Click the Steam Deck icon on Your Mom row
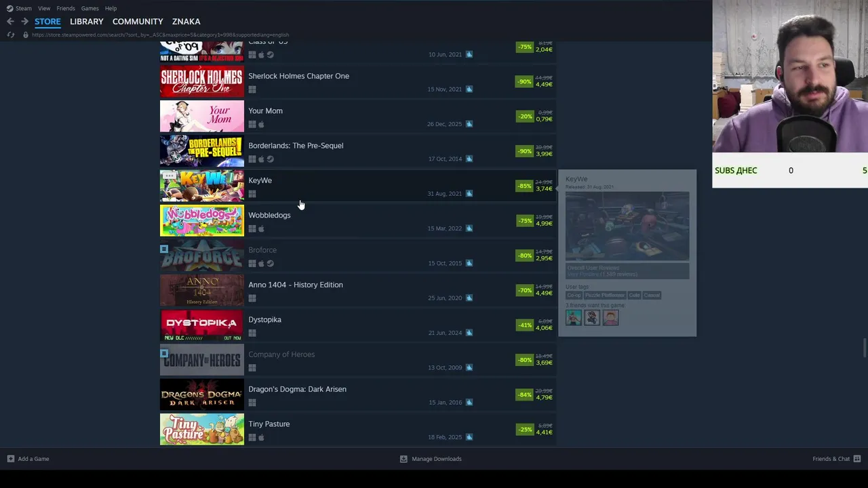Viewport: 868px width, 488px height. 469,124
